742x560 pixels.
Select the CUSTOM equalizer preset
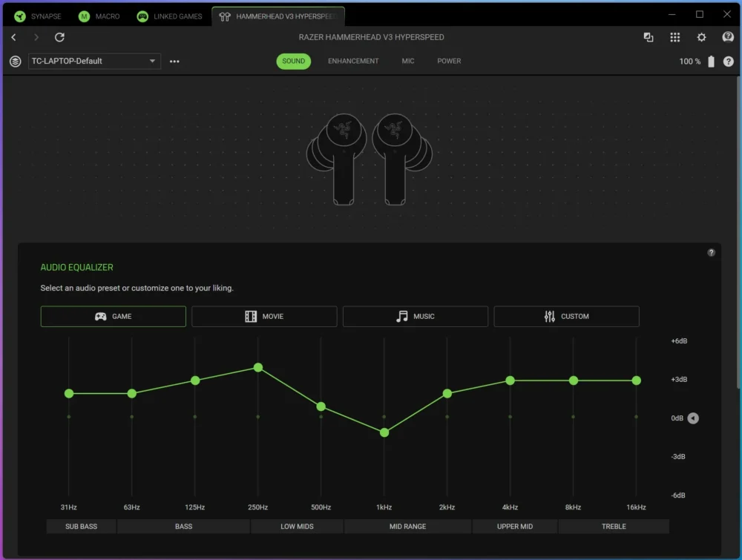coord(566,317)
